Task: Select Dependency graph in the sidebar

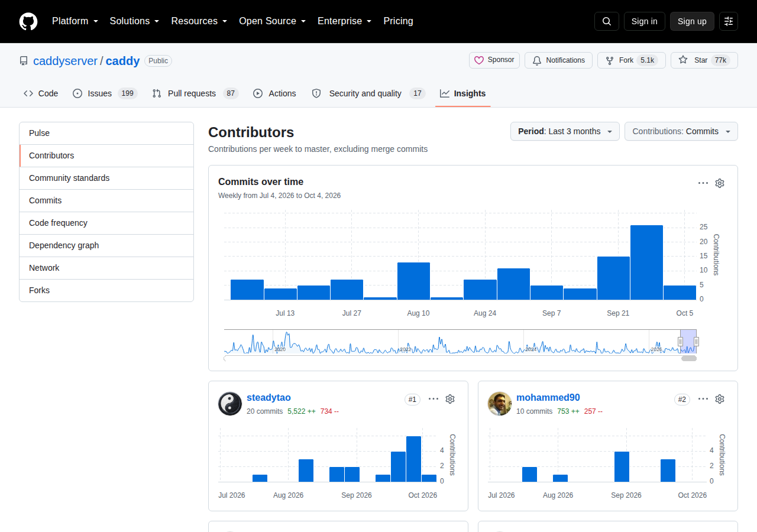Action: tap(106, 245)
